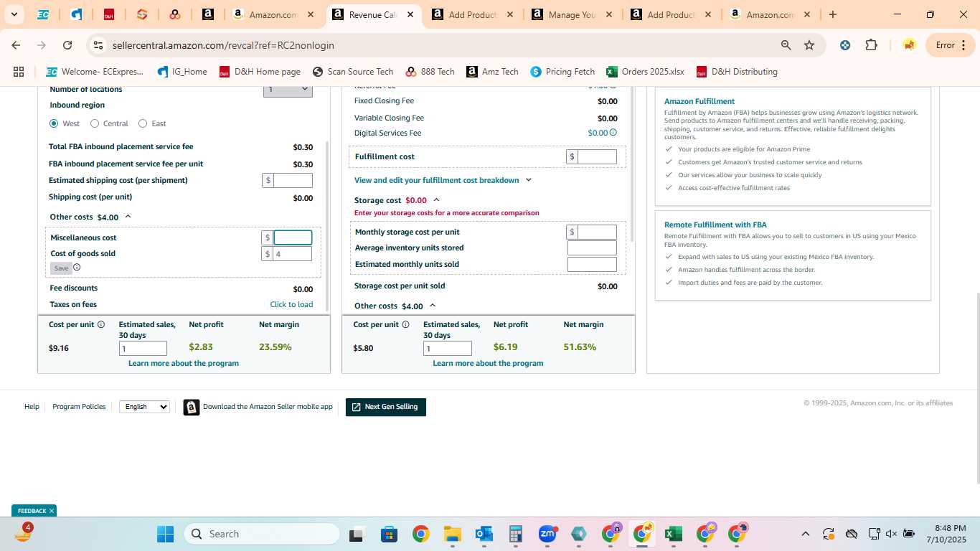Open the Scan Source Tech bookmark
This screenshot has width=980, height=551.
[x=353, y=72]
